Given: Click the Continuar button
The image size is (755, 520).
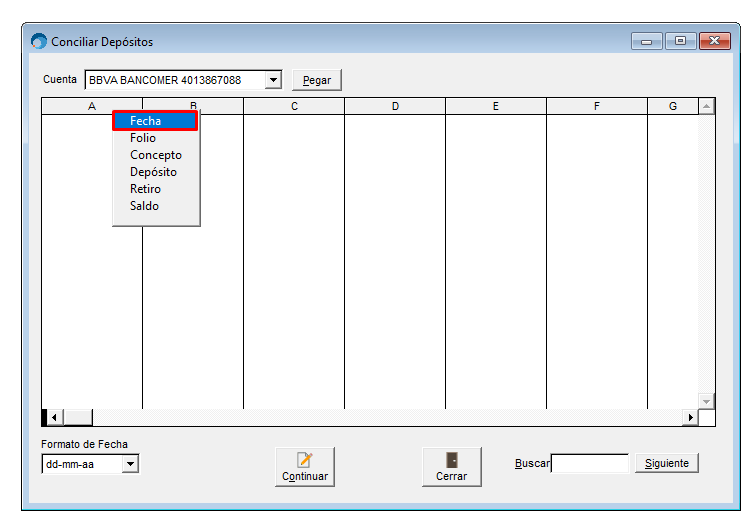Looking at the screenshot, I should coord(305,467).
